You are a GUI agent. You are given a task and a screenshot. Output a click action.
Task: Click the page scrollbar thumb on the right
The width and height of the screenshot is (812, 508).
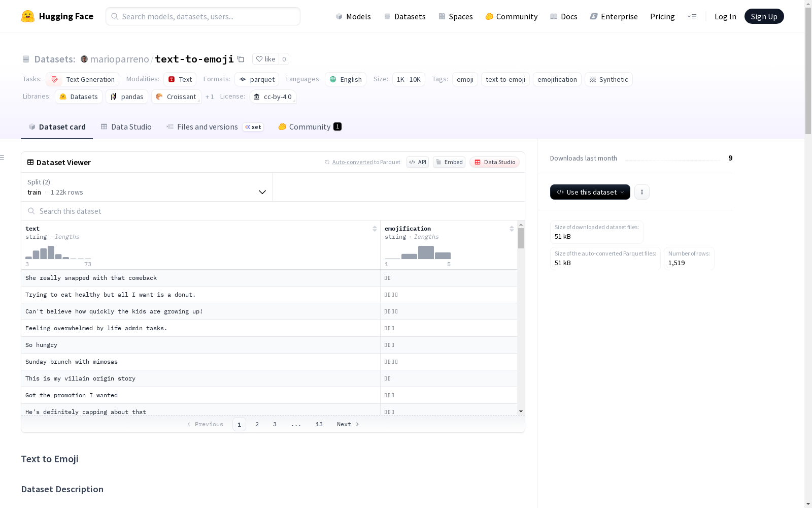tap(808, 71)
